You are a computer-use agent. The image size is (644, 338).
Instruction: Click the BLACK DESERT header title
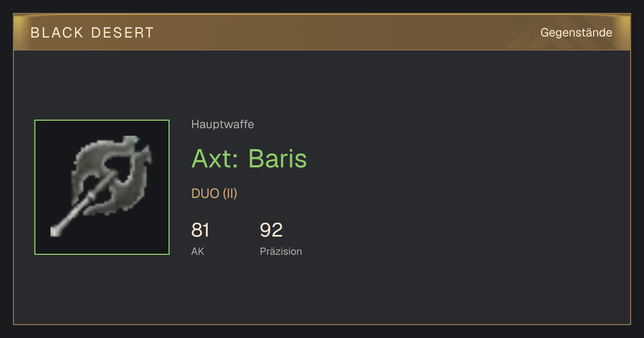[x=92, y=33]
